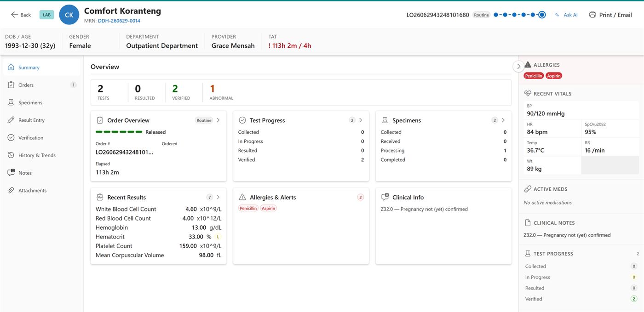The height and width of the screenshot is (312, 644).
Task: Click the Result Entry pencil icon
Action: [11, 120]
